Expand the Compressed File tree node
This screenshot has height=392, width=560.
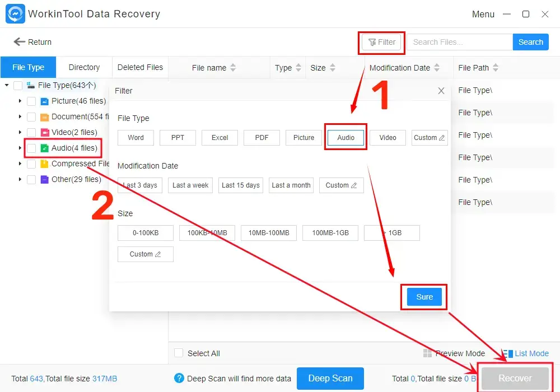(x=20, y=164)
